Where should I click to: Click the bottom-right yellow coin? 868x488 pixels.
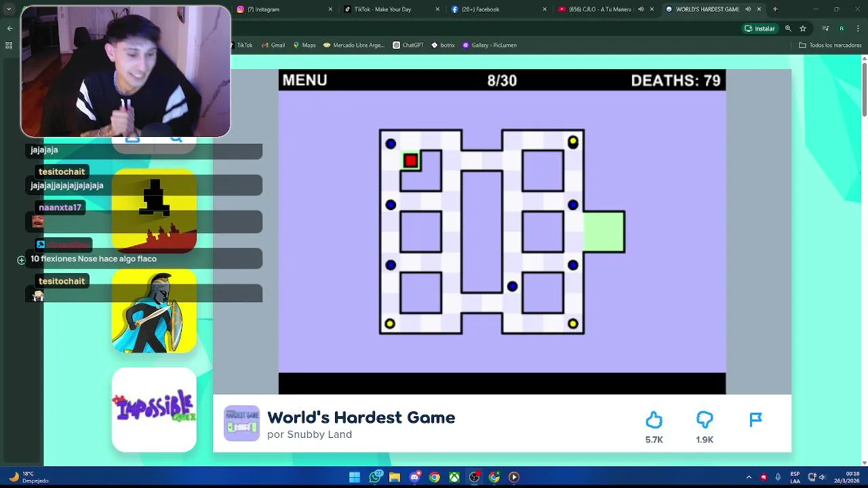point(573,324)
